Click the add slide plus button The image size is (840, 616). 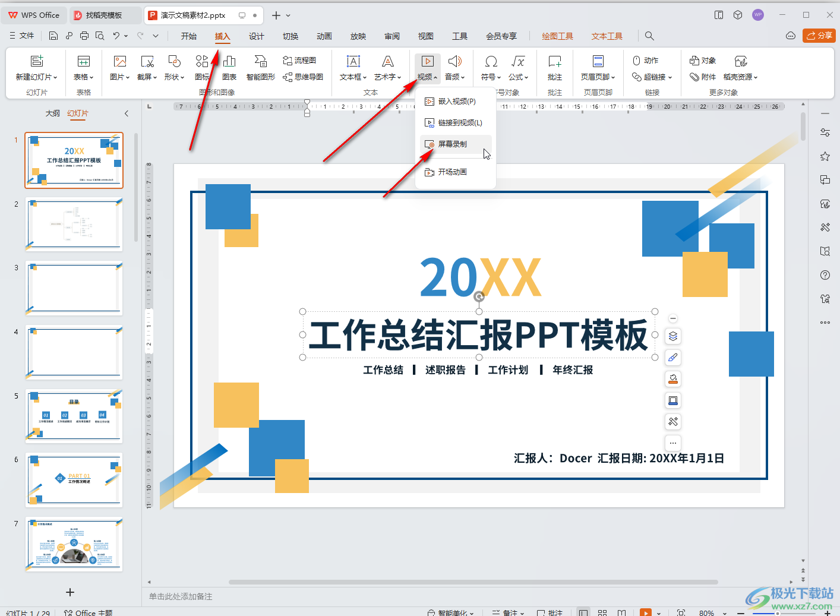click(70, 592)
